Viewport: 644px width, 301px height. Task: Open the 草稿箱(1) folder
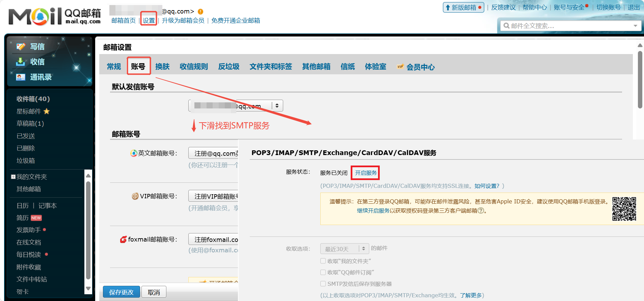(30, 124)
